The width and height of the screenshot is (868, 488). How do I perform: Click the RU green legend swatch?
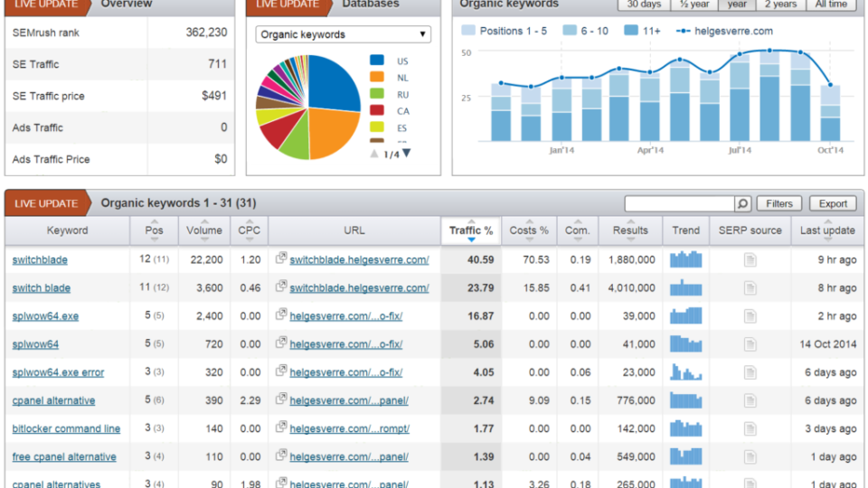(377, 94)
